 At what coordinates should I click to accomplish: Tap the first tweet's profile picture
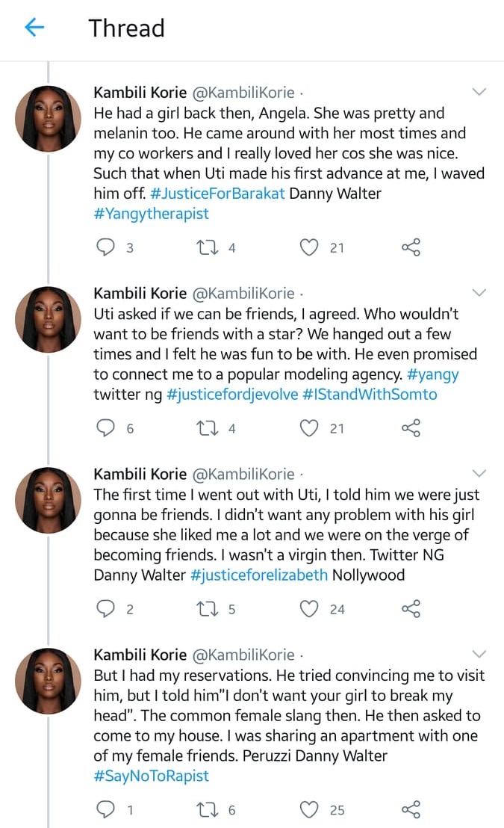49,118
